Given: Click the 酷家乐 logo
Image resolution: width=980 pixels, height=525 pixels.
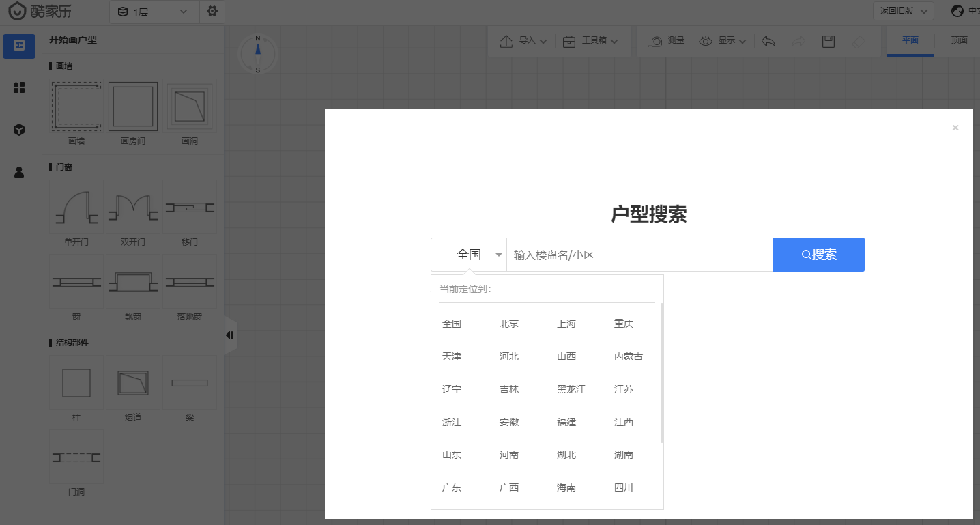Looking at the screenshot, I should click(x=39, y=12).
